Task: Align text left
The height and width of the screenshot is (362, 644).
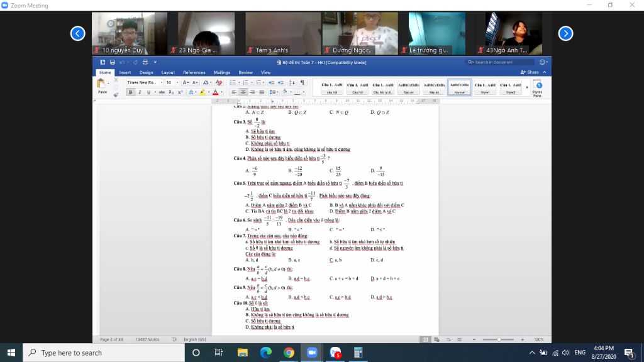Action: point(234,92)
